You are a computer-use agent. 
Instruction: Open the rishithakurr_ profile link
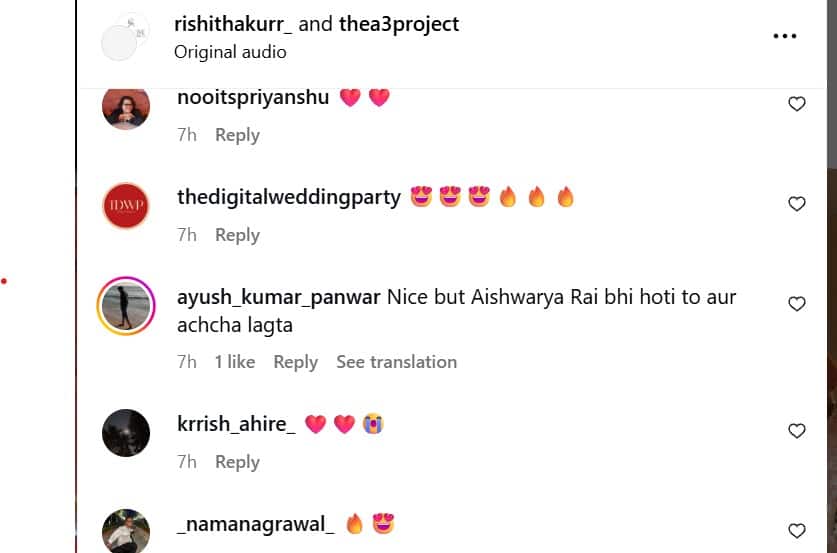pos(233,24)
